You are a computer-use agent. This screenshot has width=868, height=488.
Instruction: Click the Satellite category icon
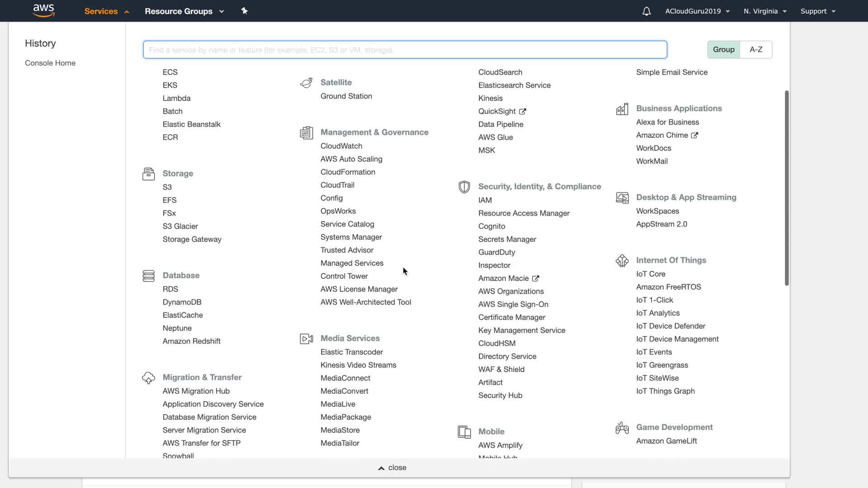(306, 83)
